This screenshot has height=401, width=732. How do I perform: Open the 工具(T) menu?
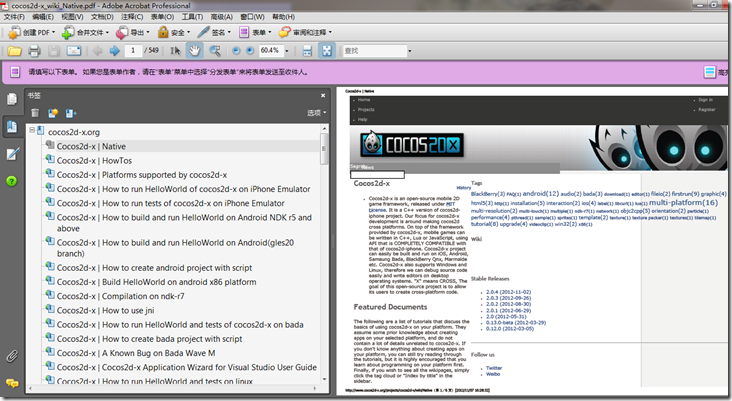coord(187,17)
